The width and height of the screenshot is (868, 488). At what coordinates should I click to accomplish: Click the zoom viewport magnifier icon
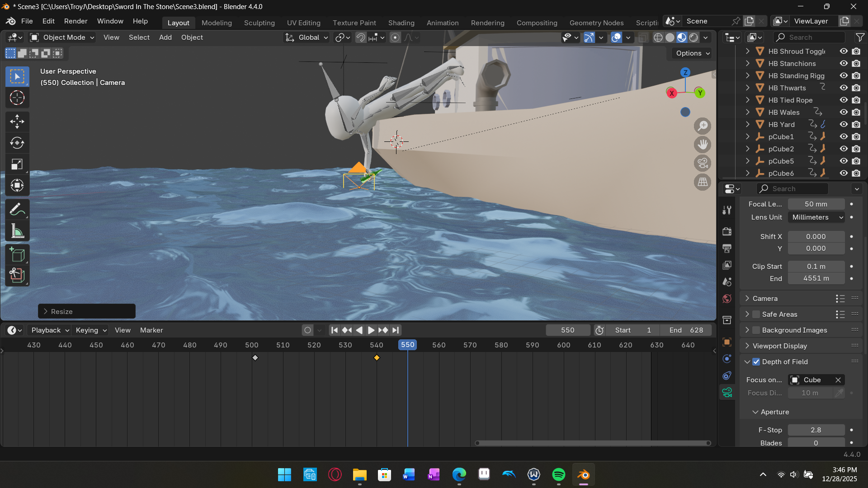[703, 126]
